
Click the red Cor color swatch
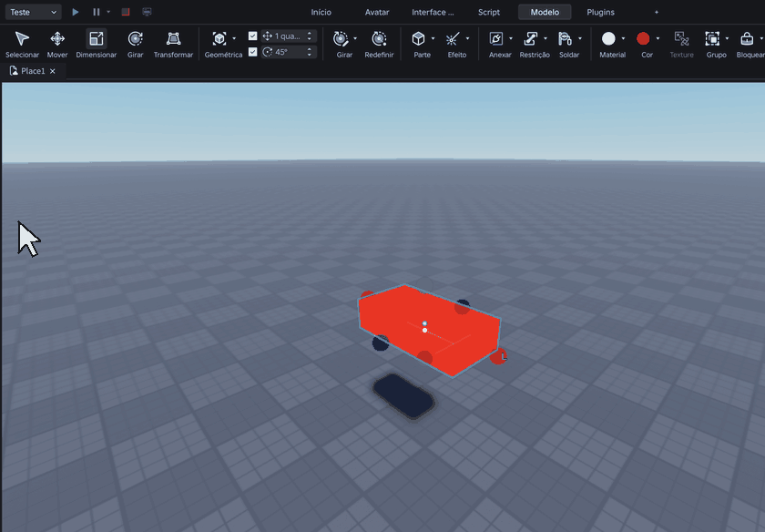click(x=643, y=38)
